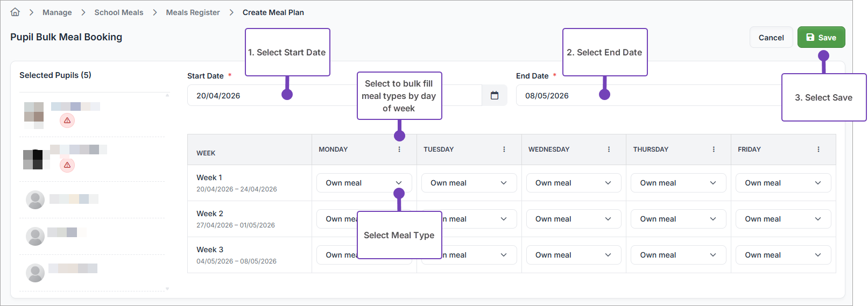Screen dimensions: 868x306
Task: Save the meal plan
Action: tap(821, 38)
